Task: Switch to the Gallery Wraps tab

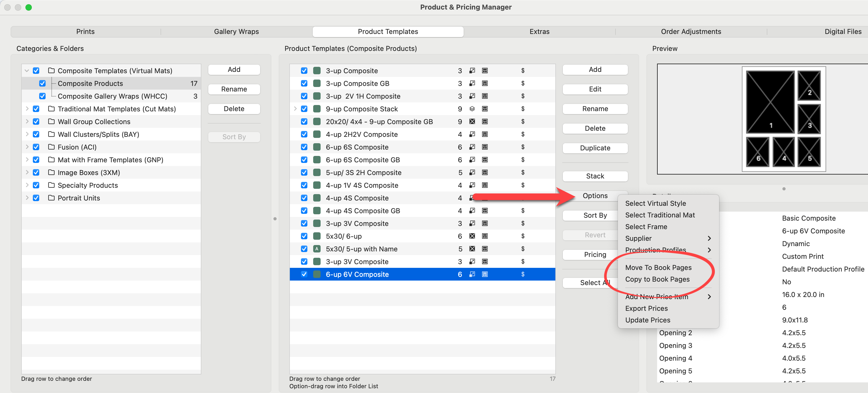Action: [x=236, y=32]
